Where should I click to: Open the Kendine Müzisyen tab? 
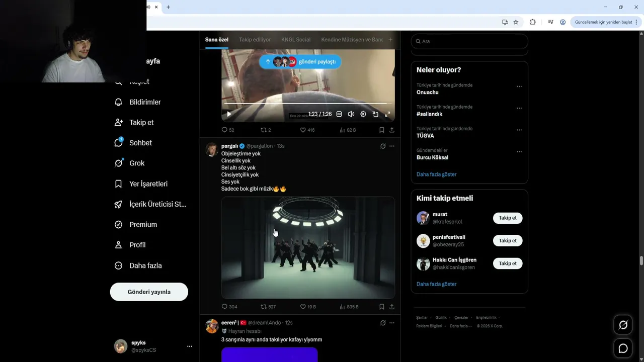click(x=352, y=40)
